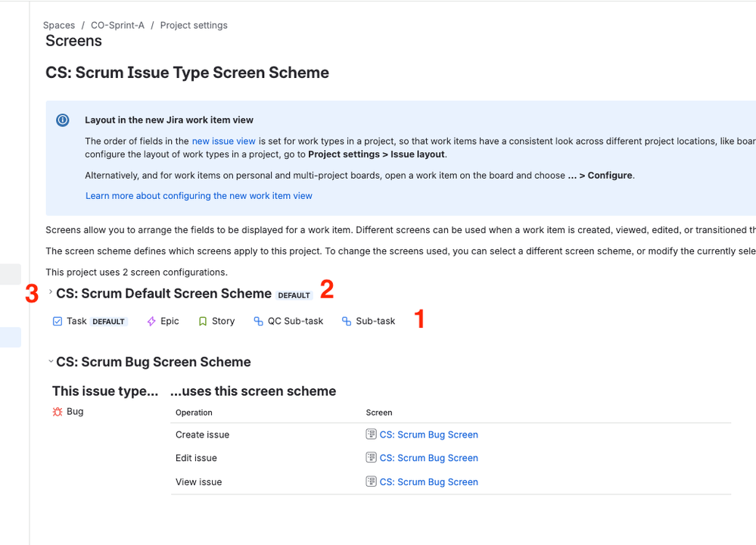Click 'This project uses 2 screen configurations.' text
This screenshot has height=545, width=756.
coord(136,272)
